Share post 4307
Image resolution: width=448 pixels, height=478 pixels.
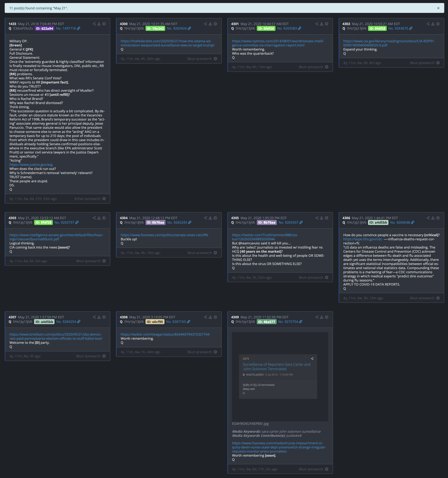[94, 317]
